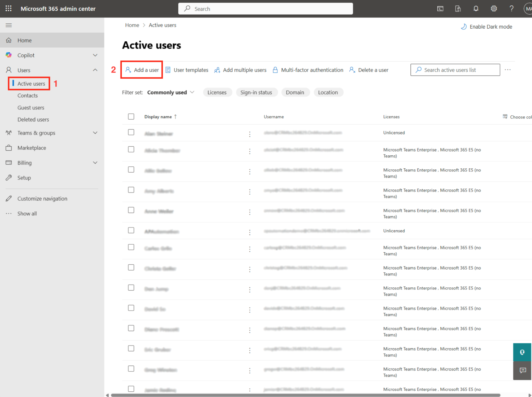Go to Deleted users in navigation
This screenshot has height=397, width=532.
(33, 120)
